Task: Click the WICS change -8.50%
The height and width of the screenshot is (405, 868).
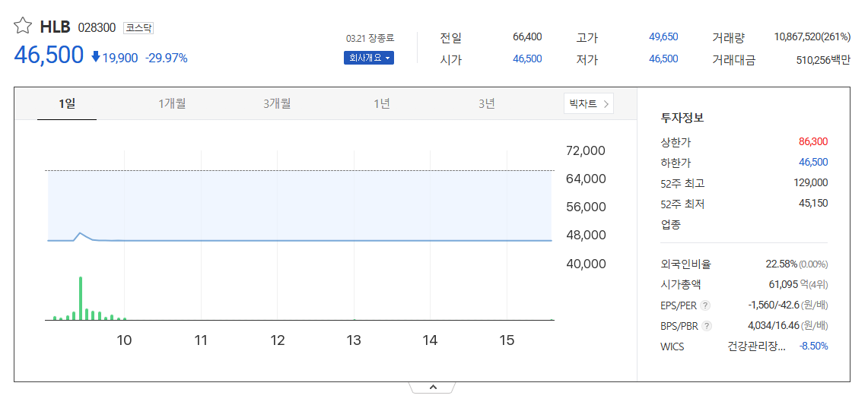Action: [x=813, y=346]
